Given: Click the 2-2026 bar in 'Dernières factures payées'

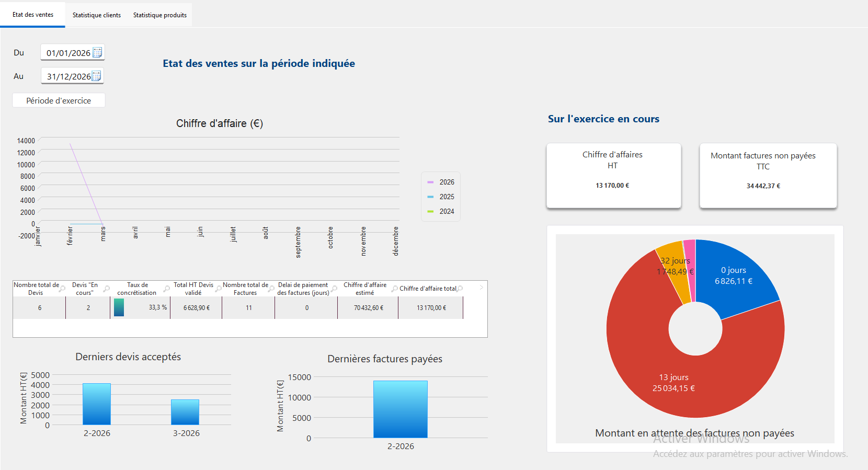Looking at the screenshot, I should point(401,409).
